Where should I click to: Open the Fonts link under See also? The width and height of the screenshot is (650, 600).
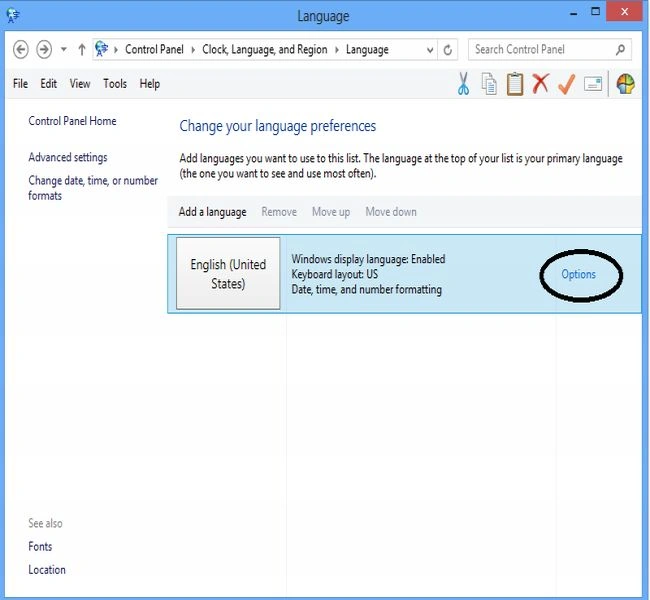(x=40, y=547)
